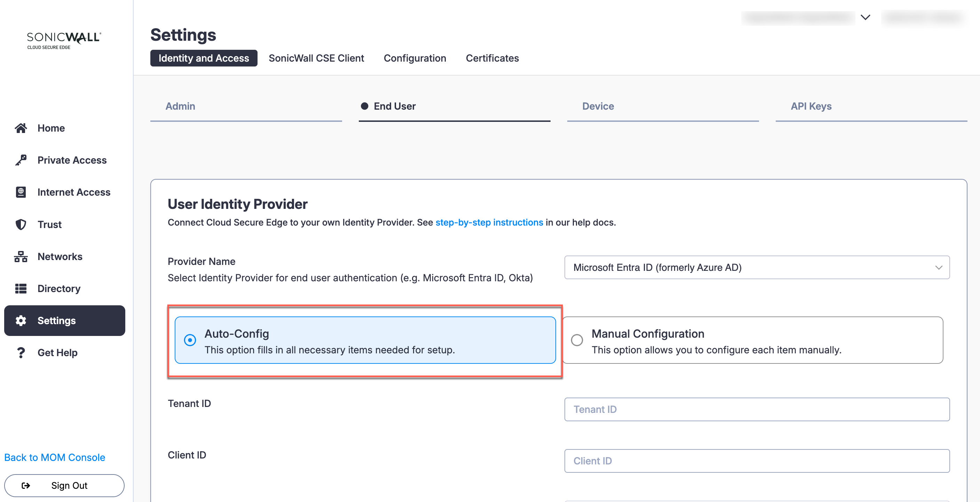
Task: Switch to the SonicWall CSE Client tab
Action: 316,58
